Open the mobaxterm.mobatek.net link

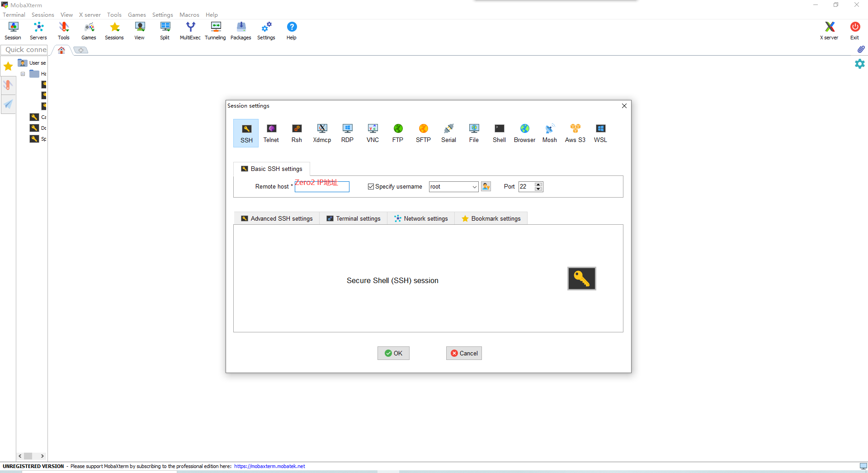(x=269, y=466)
